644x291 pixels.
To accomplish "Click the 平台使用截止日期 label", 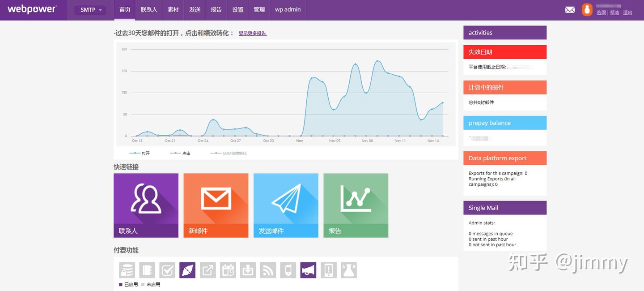I will coord(487,67).
